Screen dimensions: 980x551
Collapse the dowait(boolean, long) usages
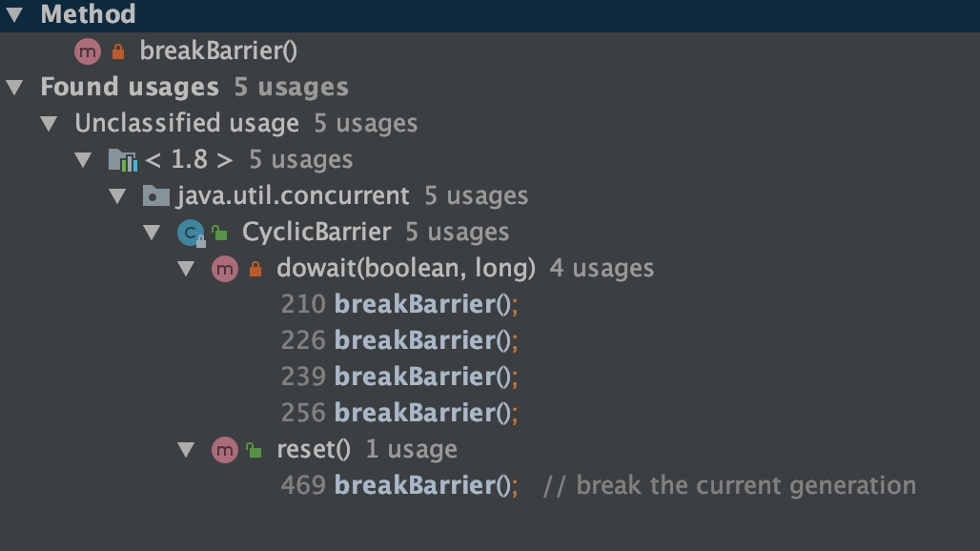click(x=187, y=269)
